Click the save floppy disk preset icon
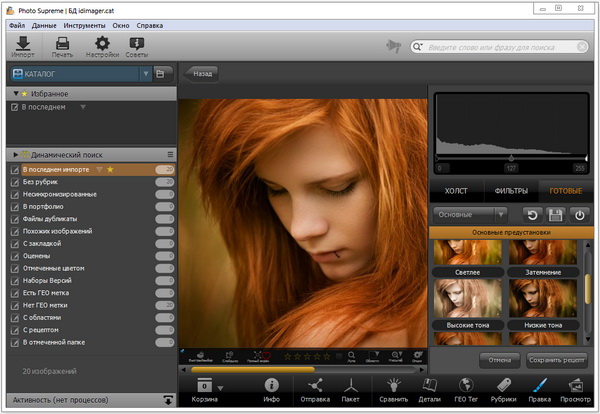Viewport: 600px width, 414px height. pyautogui.click(x=554, y=214)
